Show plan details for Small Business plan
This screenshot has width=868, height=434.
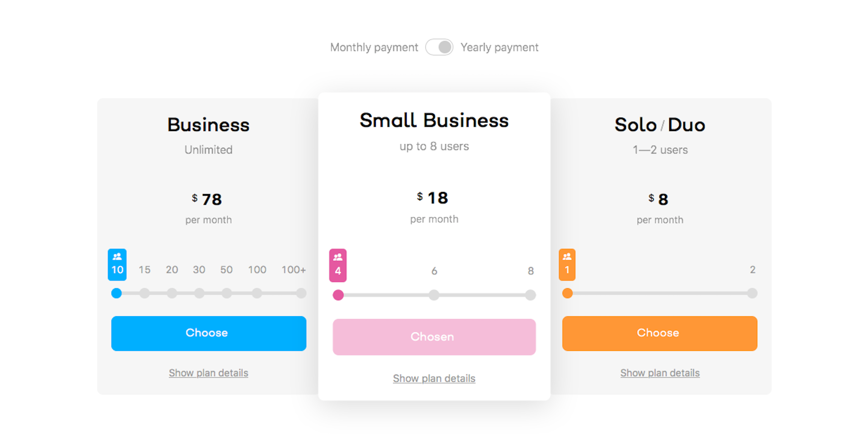pyautogui.click(x=434, y=378)
